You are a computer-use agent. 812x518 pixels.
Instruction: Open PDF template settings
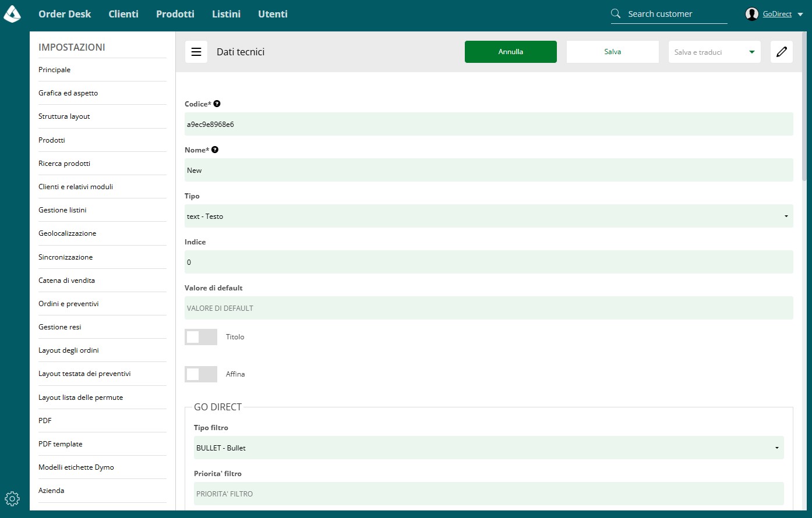click(103, 444)
